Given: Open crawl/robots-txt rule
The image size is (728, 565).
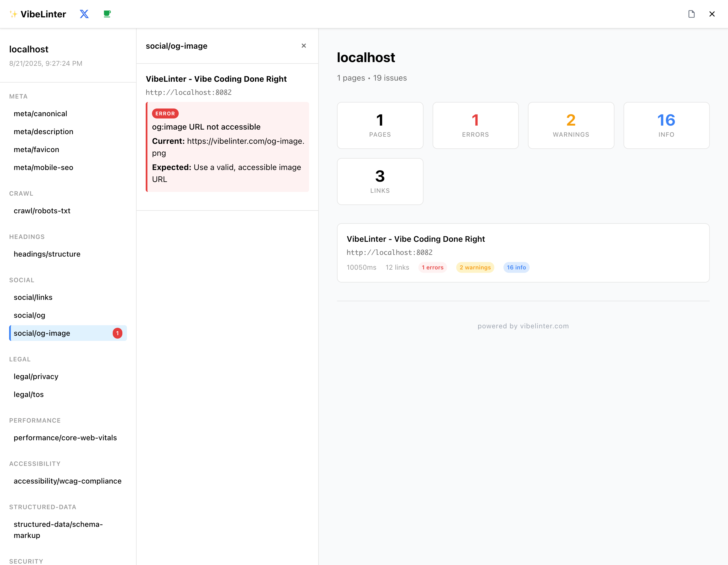Looking at the screenshot, I should click(68, 211).
